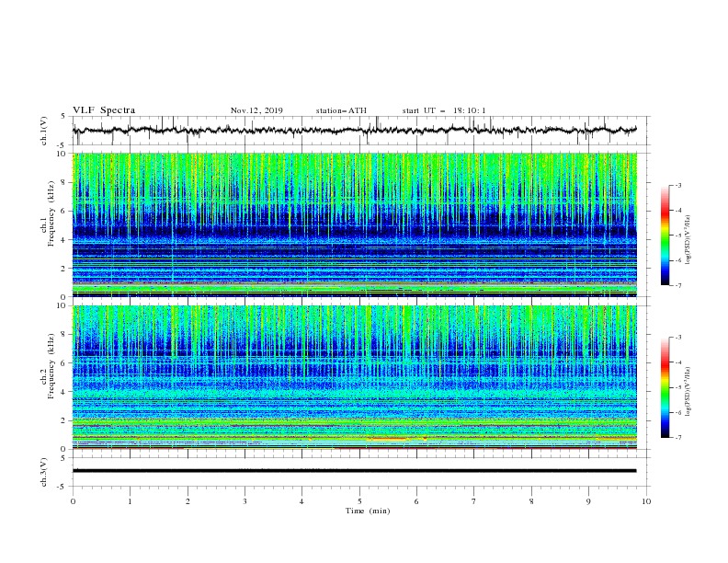The image size is (728, 563).
Task: Select the date text "Nov.12, 2019"
Action: tap(256, 110)
